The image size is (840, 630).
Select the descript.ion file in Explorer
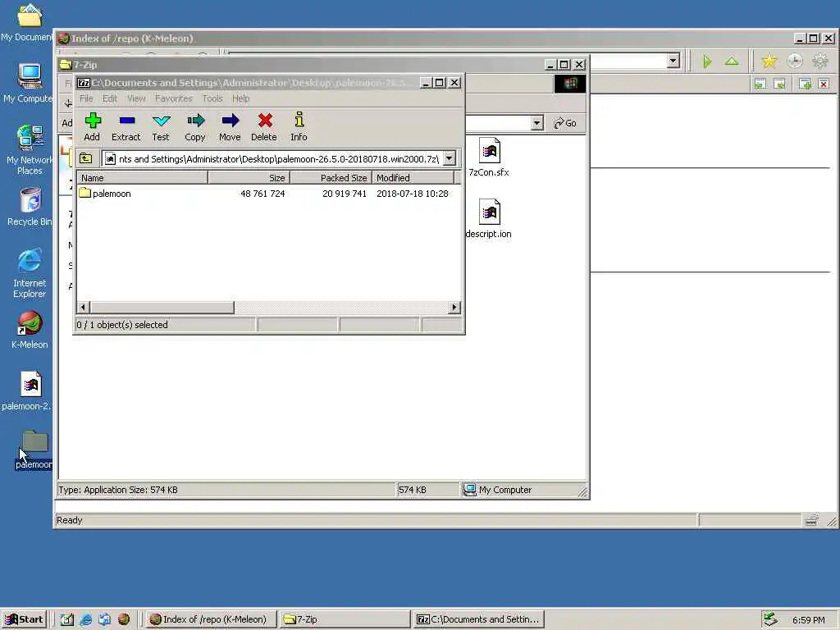tap(489, 218)
